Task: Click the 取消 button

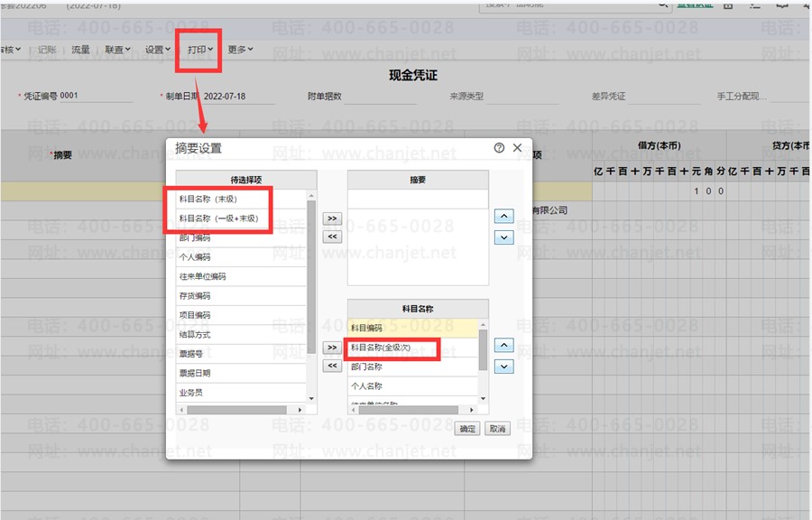Action: (x=497, y=429)
